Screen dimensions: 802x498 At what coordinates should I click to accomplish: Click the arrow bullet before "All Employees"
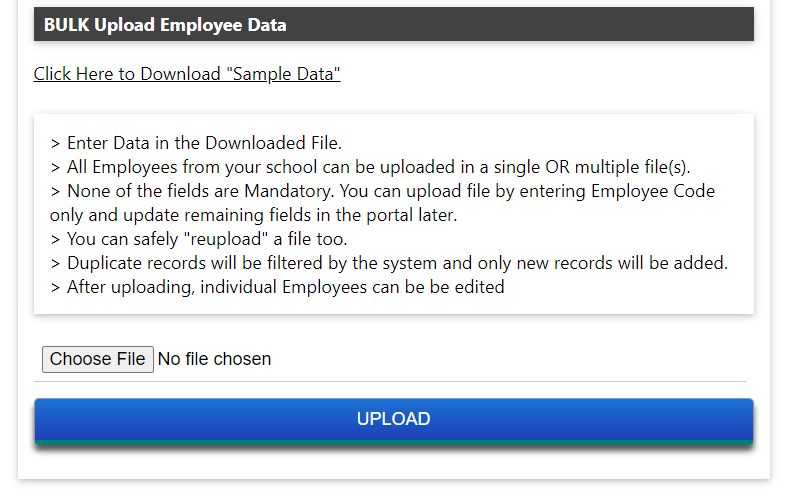point(55,168)
